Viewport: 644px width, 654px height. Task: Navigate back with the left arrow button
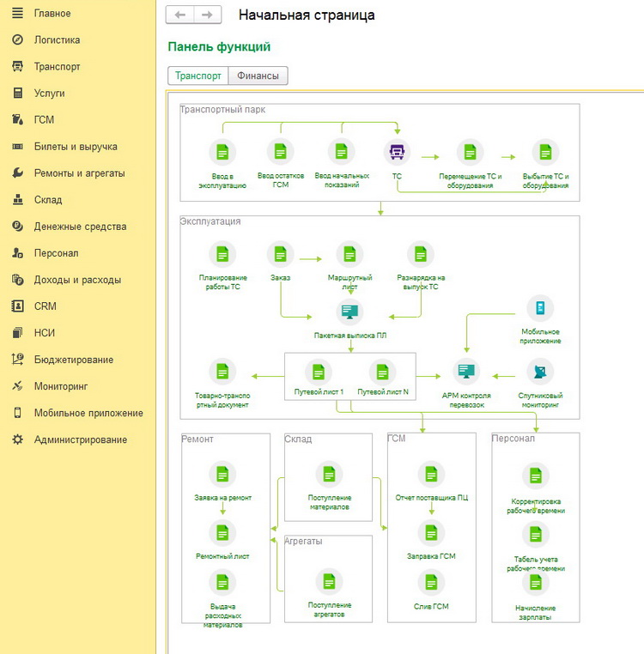[180, 15]
